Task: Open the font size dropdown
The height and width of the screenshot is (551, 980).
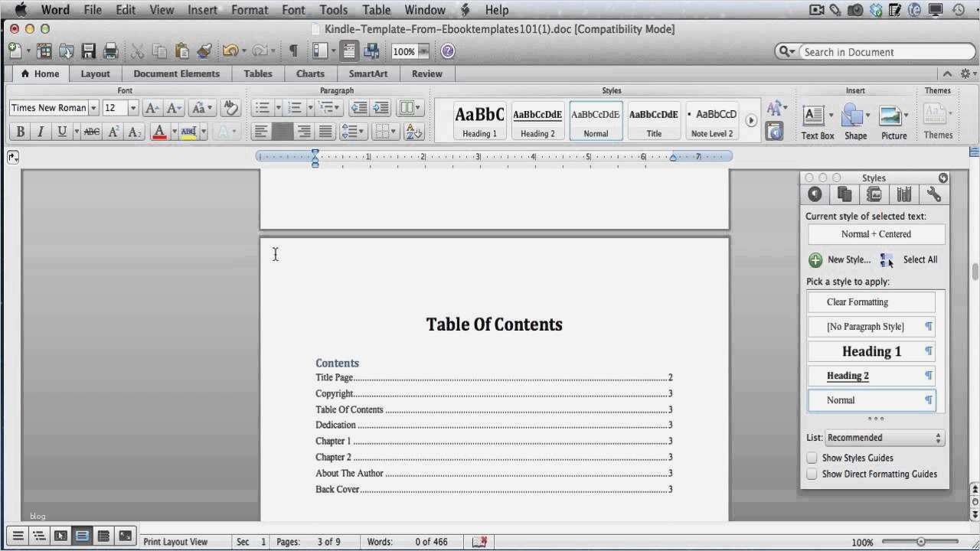Action: click(x=133, y=108)
